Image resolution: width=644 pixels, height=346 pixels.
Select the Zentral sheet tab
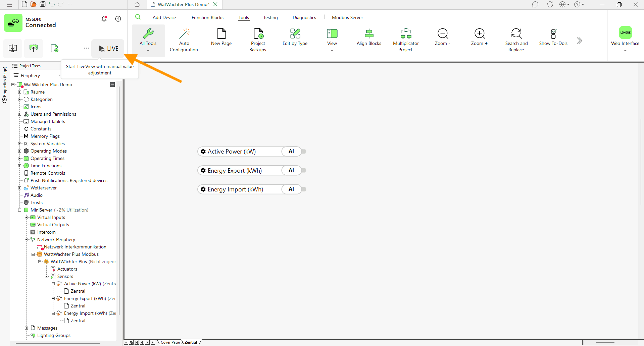191,342
